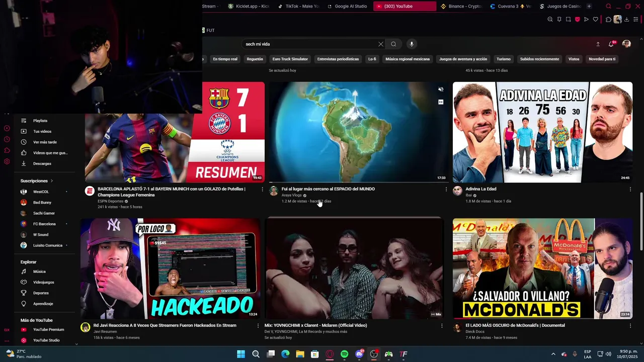The height and width of the screenshot is (362, 644).
Task: Open Aprendizaje under Explorar
Action: coord(43,304)
